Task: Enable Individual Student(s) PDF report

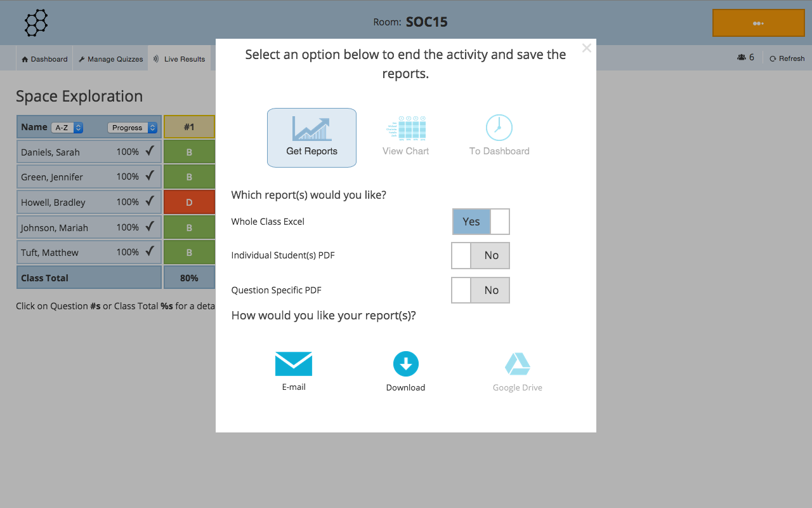Action: 461,255
